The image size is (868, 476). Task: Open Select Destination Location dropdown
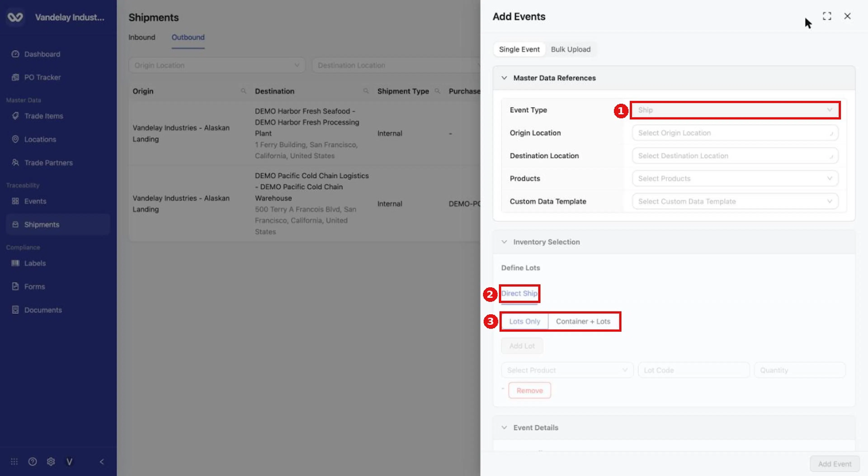point(735,156)
